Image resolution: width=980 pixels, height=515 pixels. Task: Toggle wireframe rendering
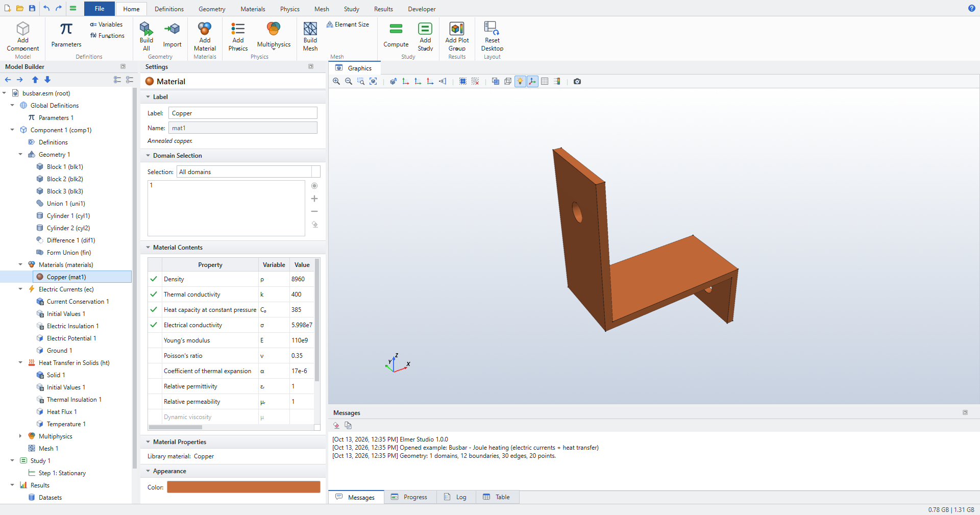[508, 81]
